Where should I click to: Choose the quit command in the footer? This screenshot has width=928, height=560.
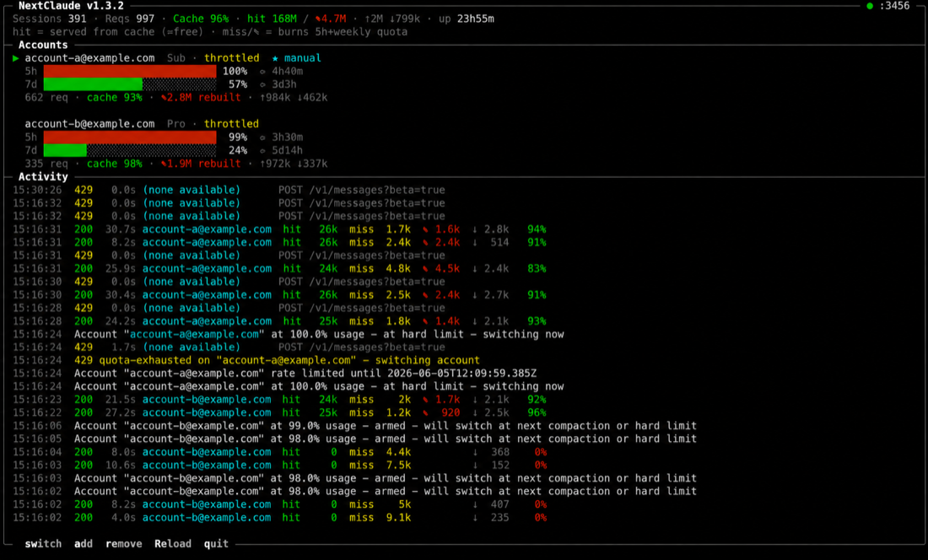216,544
